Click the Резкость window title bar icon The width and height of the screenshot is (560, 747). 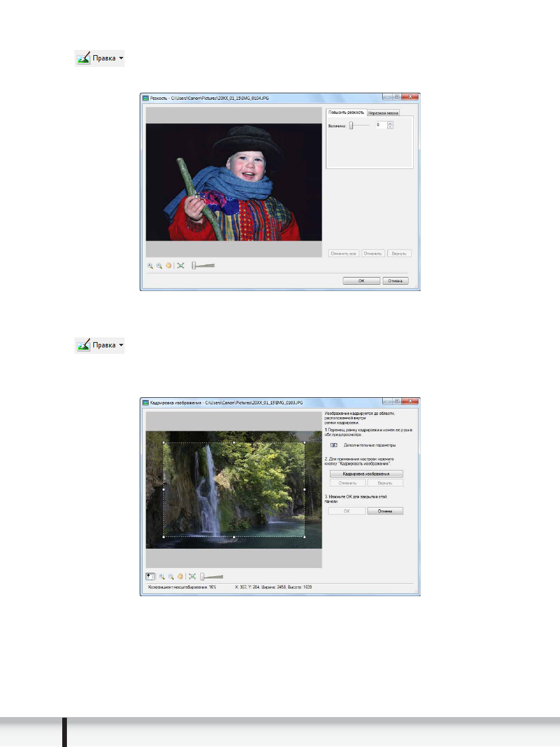click(146, 98)
